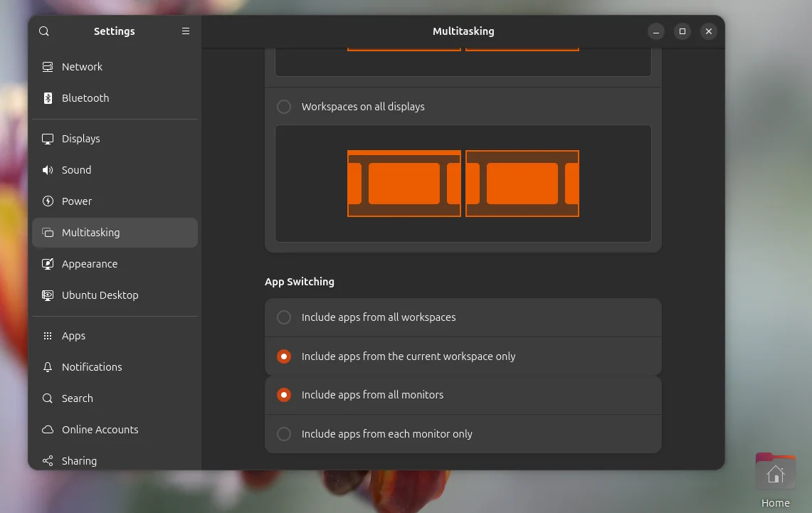Switch to the Online Accounts section
Image resolution: width=812 pixels, height=513 pixels.
(x=100, y=429)
